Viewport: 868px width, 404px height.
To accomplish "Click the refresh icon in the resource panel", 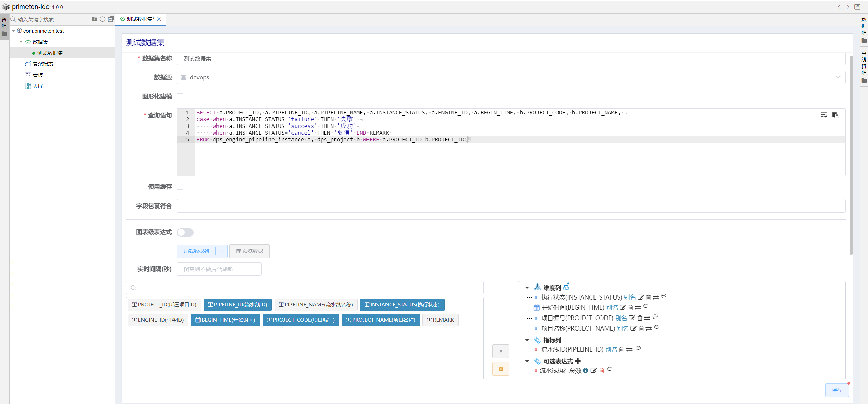I will point(102,19).
